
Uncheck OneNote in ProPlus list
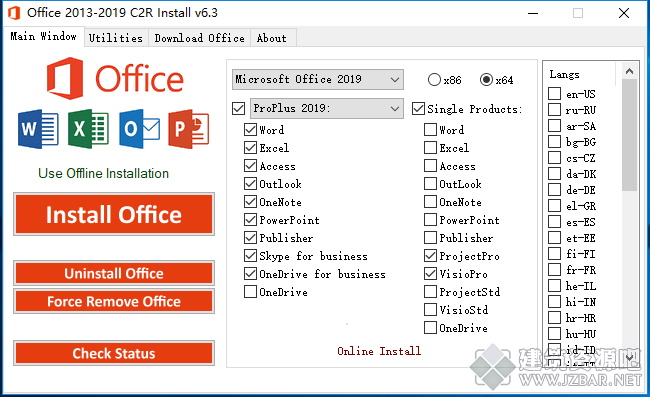250,202
